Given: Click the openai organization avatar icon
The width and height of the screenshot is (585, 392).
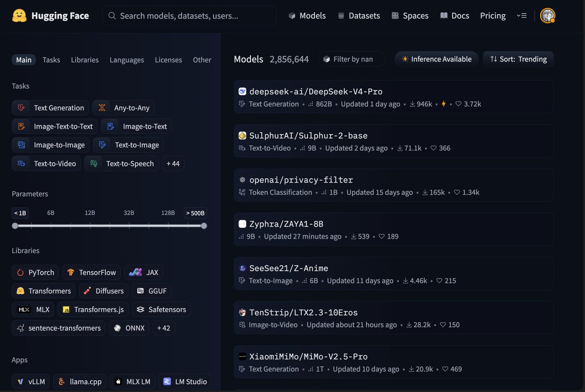Looking at the screenshot, I should 242,180.
